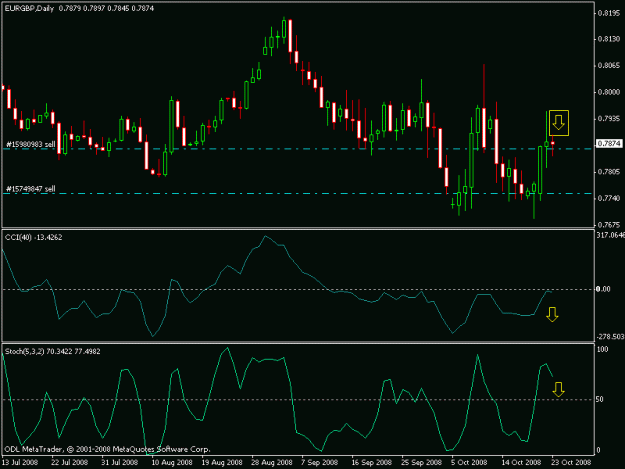625x469 pixels.
Task: Click the 0.7935 price scale label
Action: [609, 119]
